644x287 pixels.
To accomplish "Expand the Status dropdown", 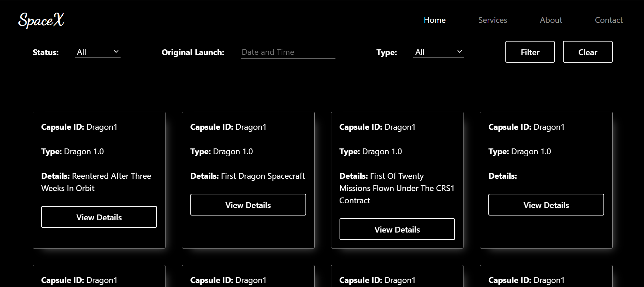I will pyautogui.click(x=98, y=52).
